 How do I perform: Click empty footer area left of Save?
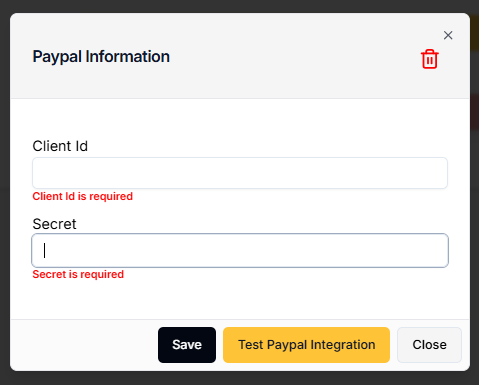[x=83, y=345]
